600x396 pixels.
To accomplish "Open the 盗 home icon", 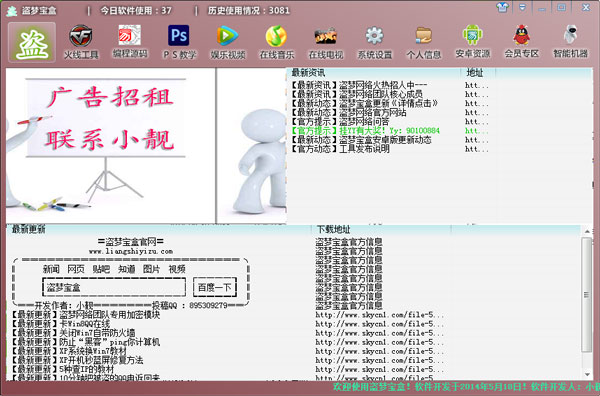I will 32,42.
